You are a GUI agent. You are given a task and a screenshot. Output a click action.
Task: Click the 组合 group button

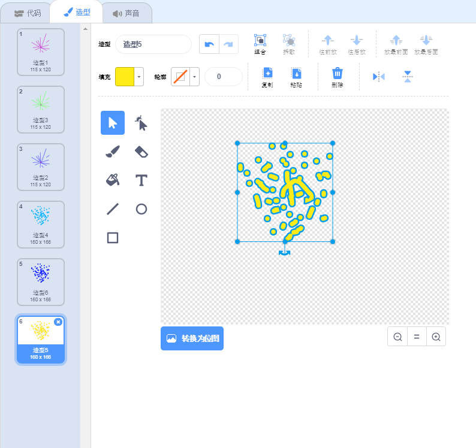click(x=260, y=44)
